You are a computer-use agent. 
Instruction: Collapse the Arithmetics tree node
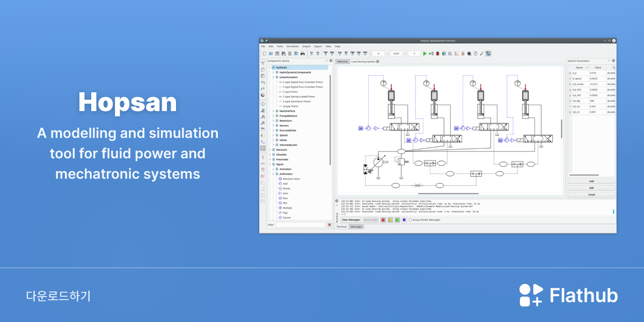273,174
